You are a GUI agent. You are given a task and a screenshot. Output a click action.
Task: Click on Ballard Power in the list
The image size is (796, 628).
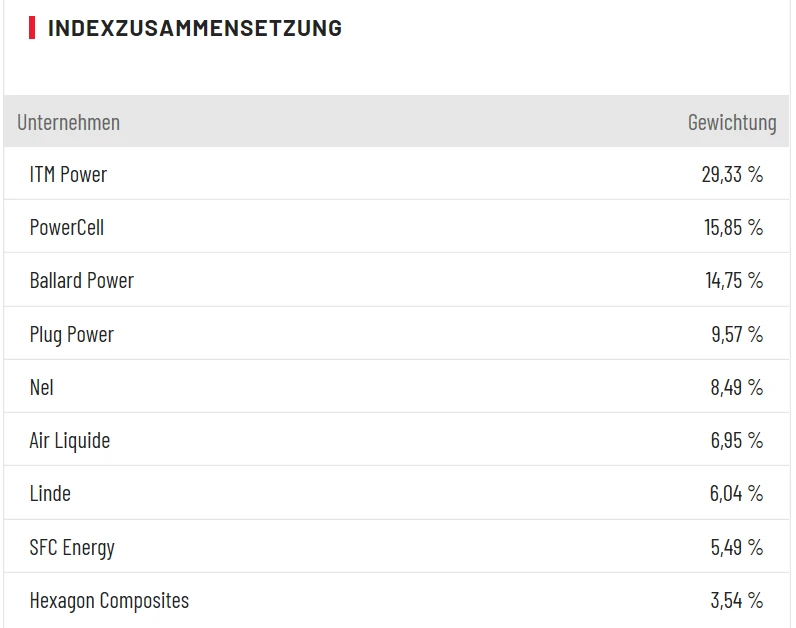click(x=81, y=280)
